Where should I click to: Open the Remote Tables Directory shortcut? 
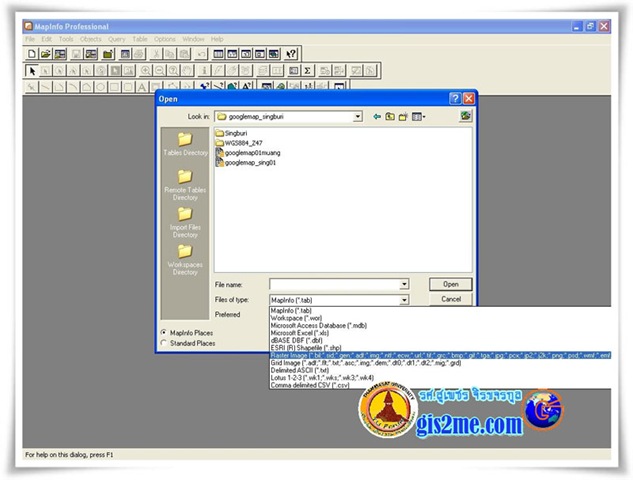pos(185,185)
